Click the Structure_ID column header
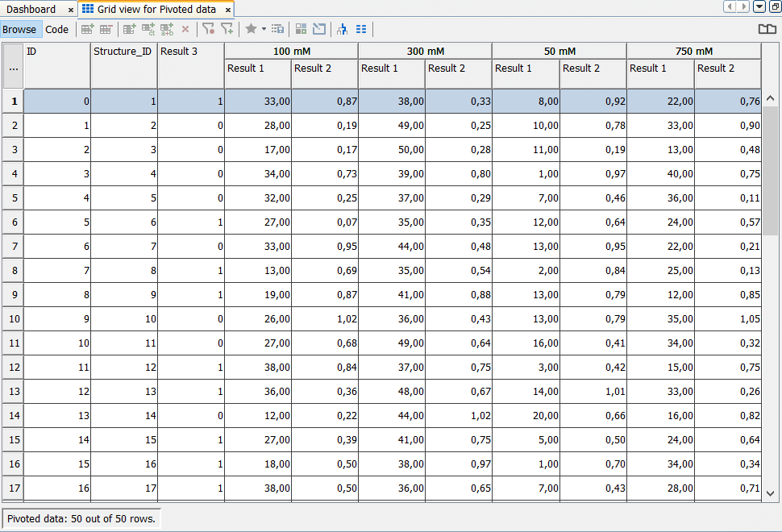 tap(123, 51)
